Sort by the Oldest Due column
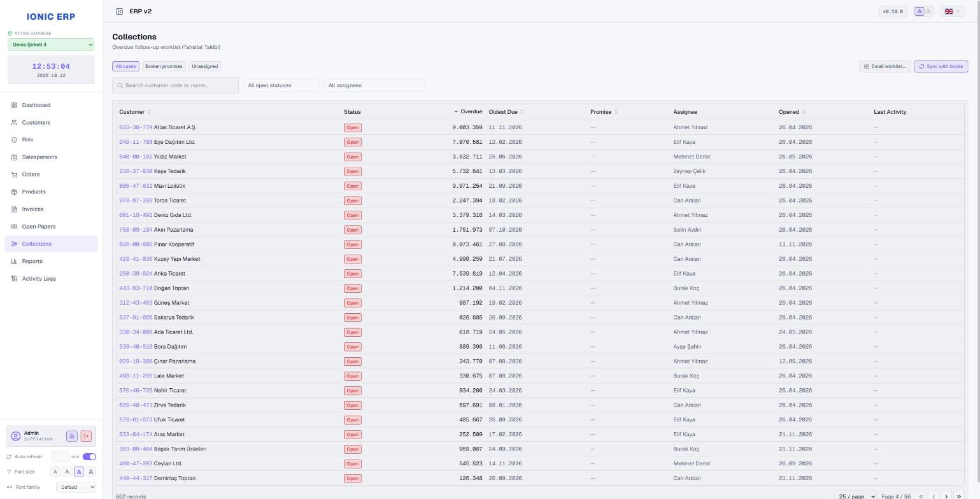This screenshot has height=499, width=980. point(506,112)
